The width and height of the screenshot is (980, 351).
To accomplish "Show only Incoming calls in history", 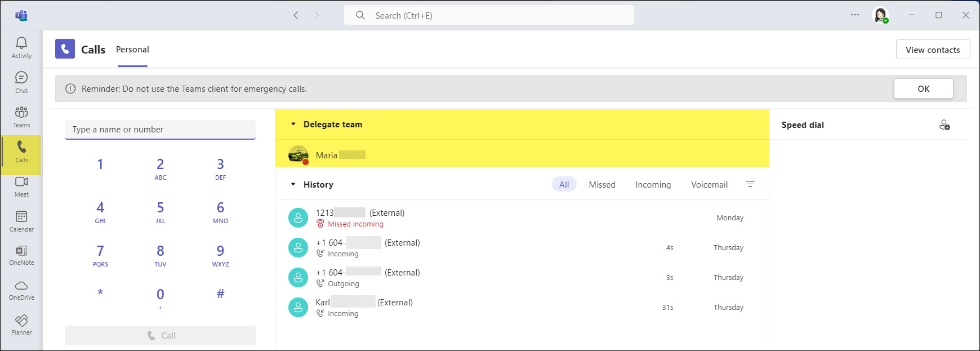I will [653, 185].
